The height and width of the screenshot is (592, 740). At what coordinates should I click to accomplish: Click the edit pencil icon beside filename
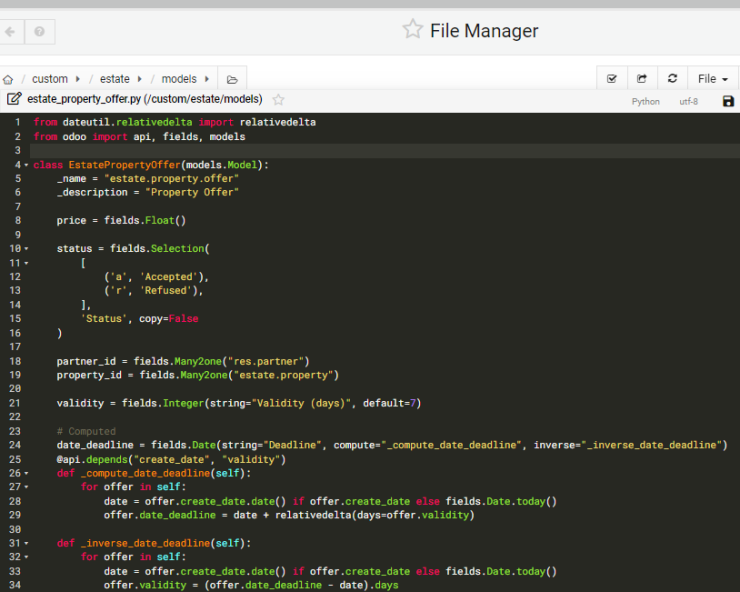pyautogui.click(x=14, y=99)
